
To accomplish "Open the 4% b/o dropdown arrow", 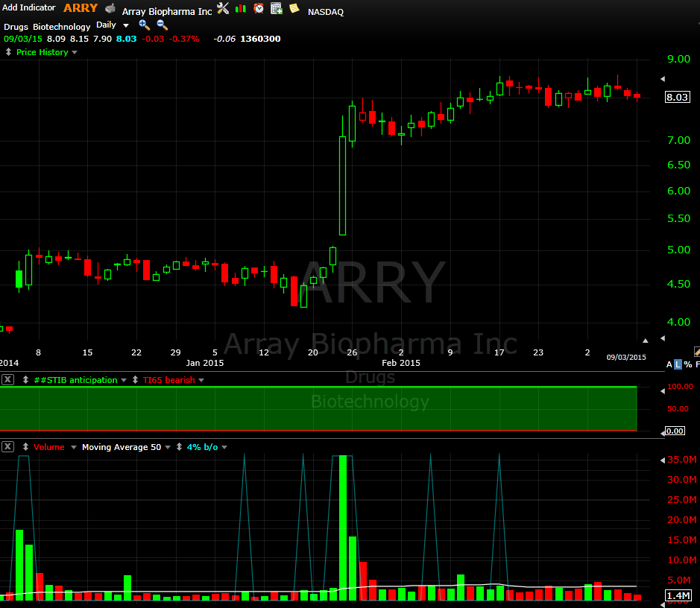I will pos(224,447).
